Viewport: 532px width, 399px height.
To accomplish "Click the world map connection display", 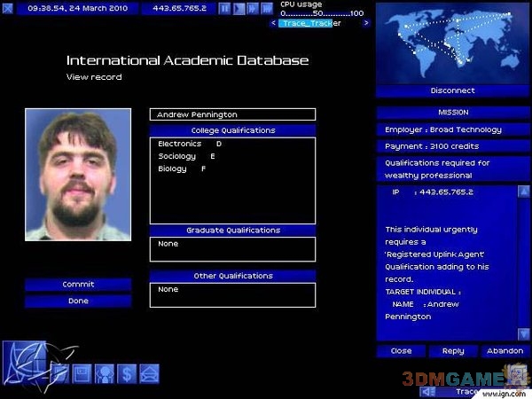I will pyautogui.click(x=452, y=43).
